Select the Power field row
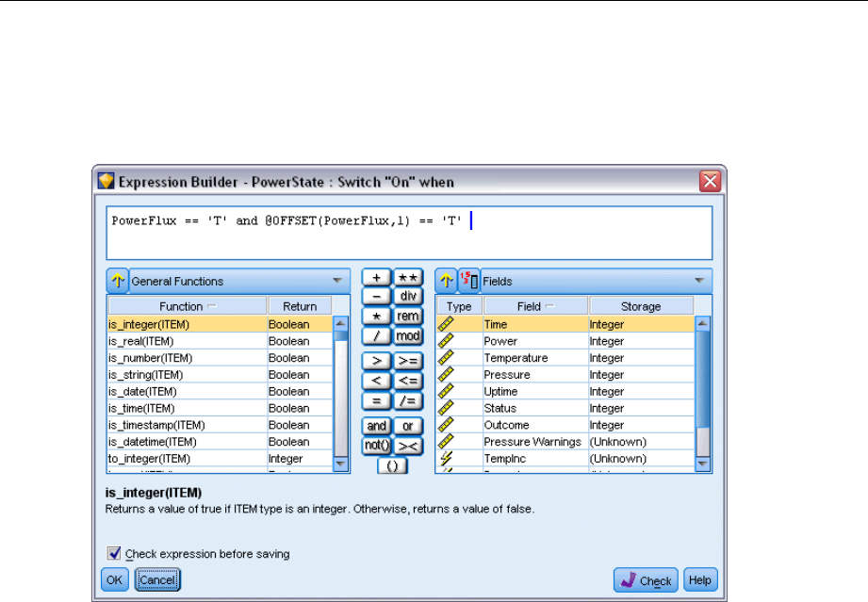Image resolution: width=868 pixels, height=602 pixels. (565, 341)
